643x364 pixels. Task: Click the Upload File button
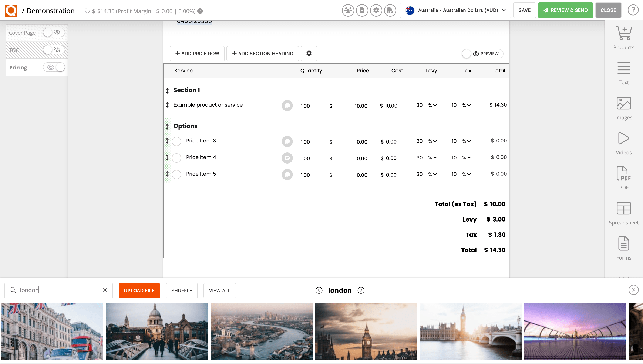click(139, 291)
